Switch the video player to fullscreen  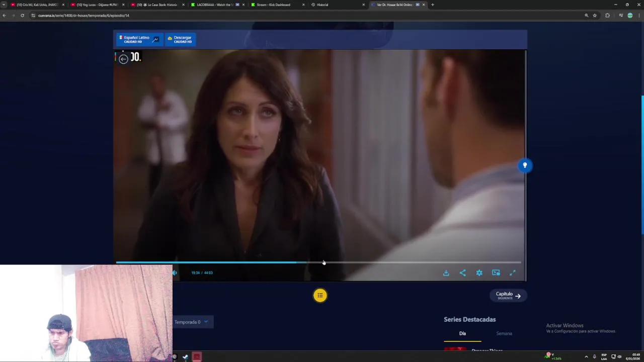tap(512, 273)
